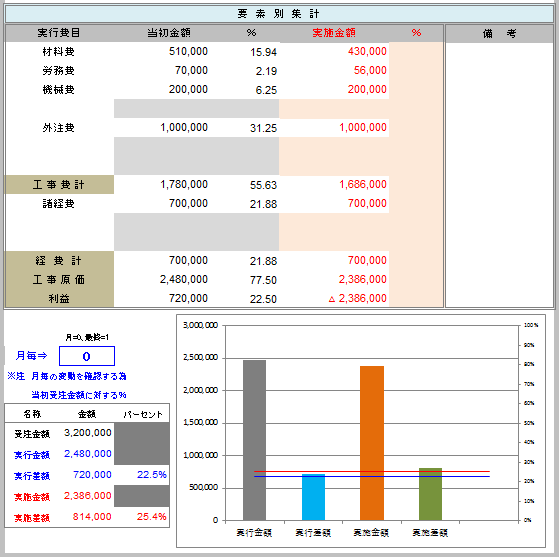Click the red 430,000 cell
Screen dimensions: 559x557
pyautogui.click(x=367, y=51)
